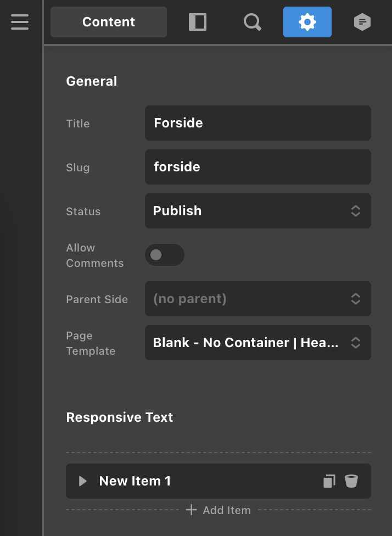392x536 pixels.
Task: Open the Status dropdown showing Publish
Action: 258,211
